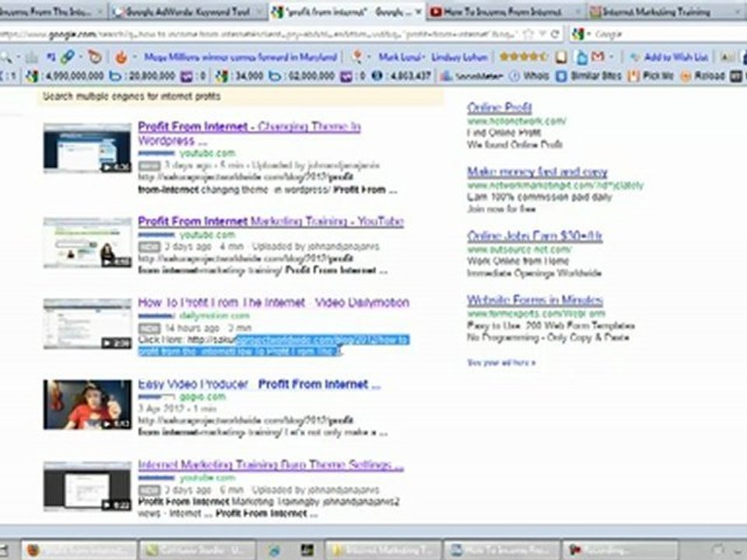Click the orange flame icon in the toolbar
The height and width of the screenshot is (560, 747).
click(x=121, y=57)
